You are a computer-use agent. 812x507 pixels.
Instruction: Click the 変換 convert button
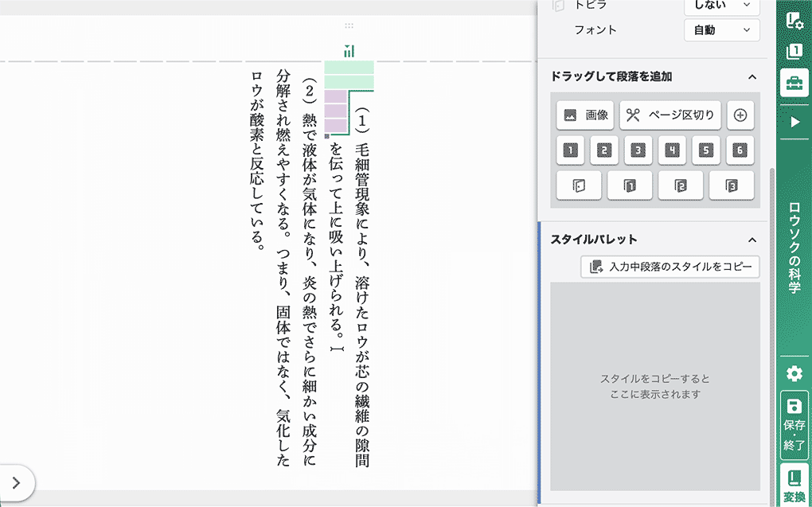point(794,486)
